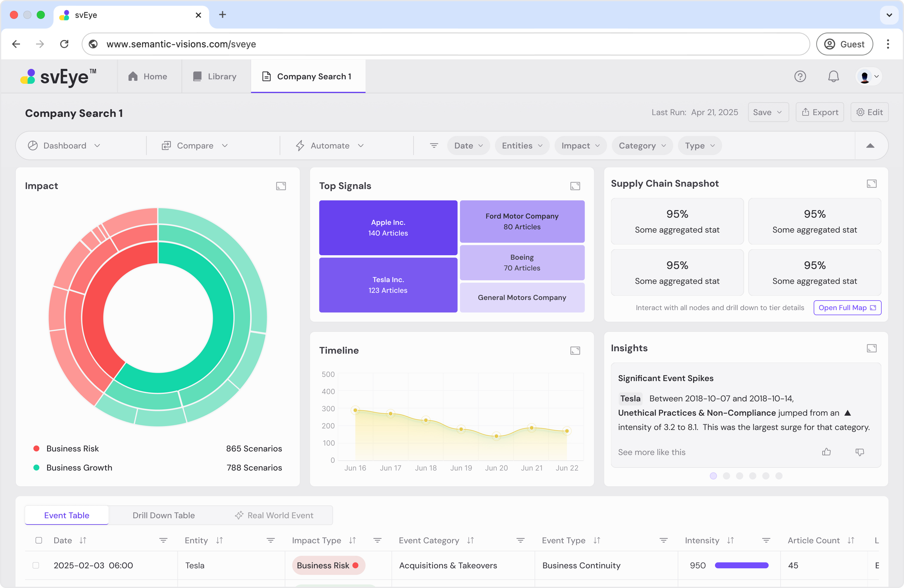
Task: Open the Impact filter dropdown
Action: tap(581, 146)
